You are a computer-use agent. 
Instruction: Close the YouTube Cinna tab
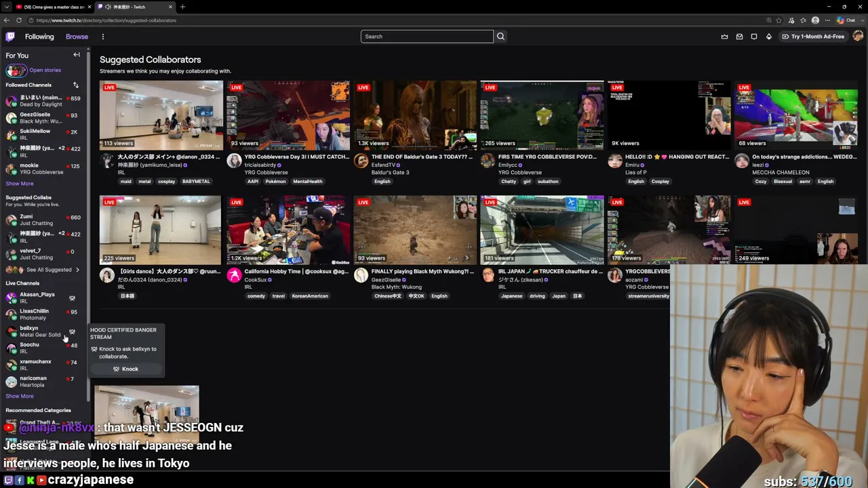pyautogui.click(x=90, y=7)
